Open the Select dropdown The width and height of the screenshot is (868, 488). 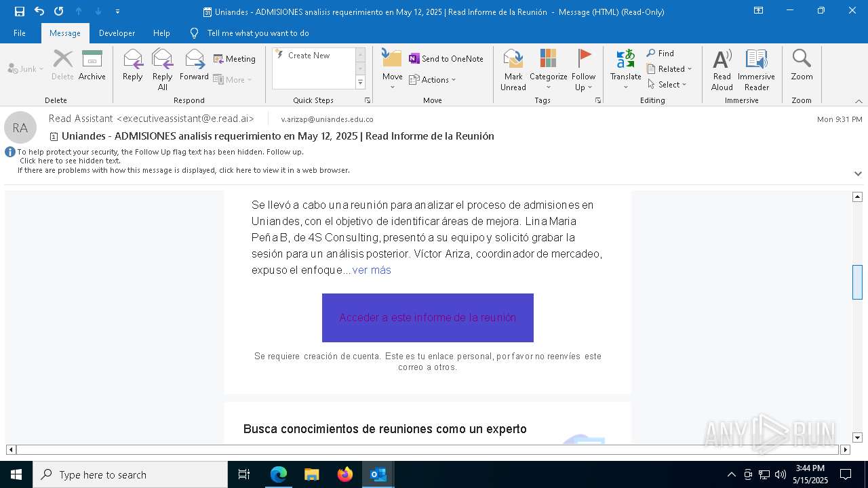tap(667, 85)
